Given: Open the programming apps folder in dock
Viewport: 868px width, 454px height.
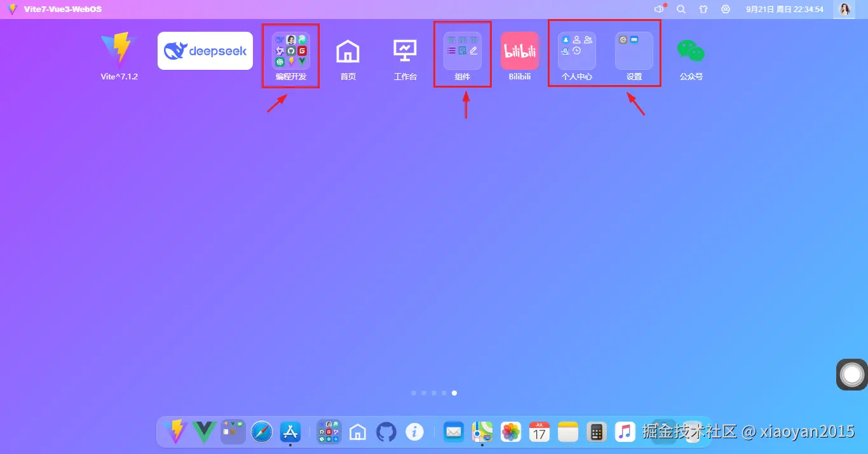Looking at the screenshot, I should 329,432.
